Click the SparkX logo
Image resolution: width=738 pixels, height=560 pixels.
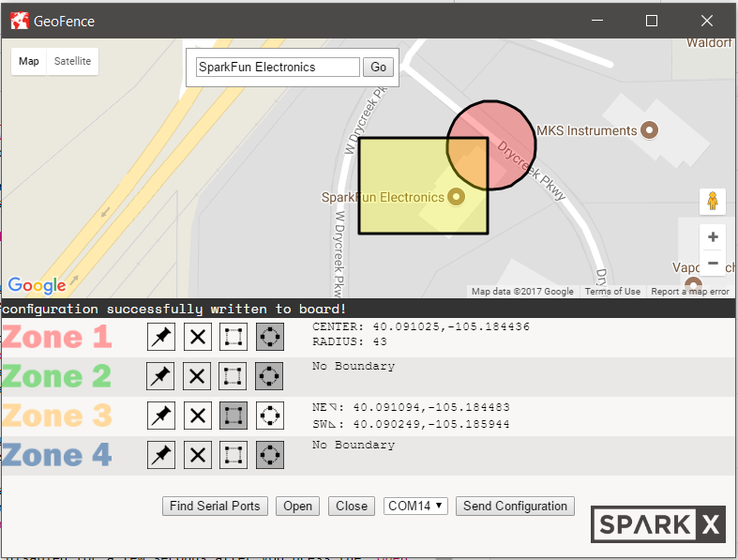[x=658, y=524]
